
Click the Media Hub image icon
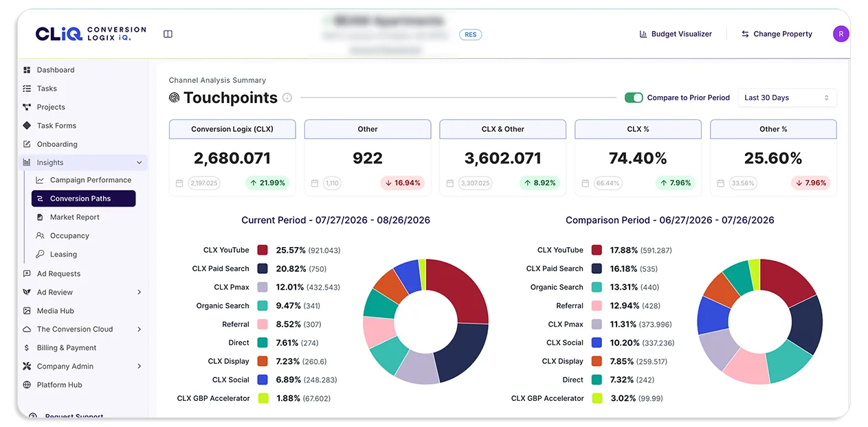coord(27,310)
